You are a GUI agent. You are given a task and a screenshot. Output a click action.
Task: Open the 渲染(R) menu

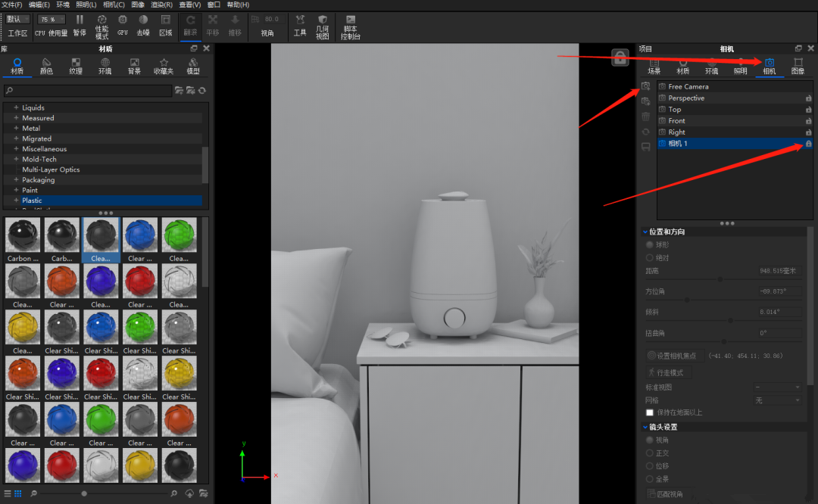click(x=161, y=5)
